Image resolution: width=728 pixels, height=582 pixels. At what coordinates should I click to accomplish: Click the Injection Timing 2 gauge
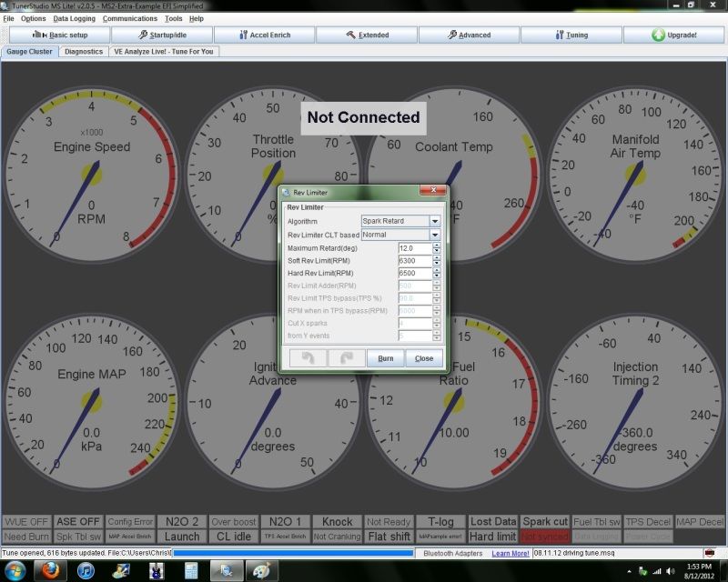tap(635, 401)
